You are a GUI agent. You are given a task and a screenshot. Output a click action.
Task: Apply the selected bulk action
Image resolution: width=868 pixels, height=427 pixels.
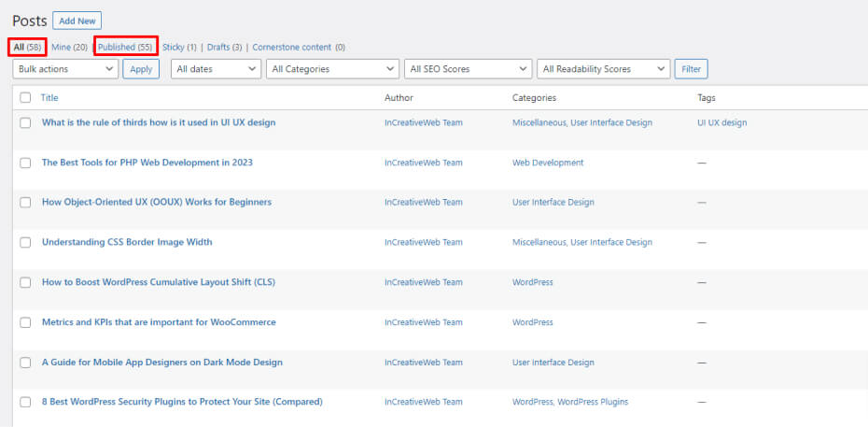click(x=141, y=69)
